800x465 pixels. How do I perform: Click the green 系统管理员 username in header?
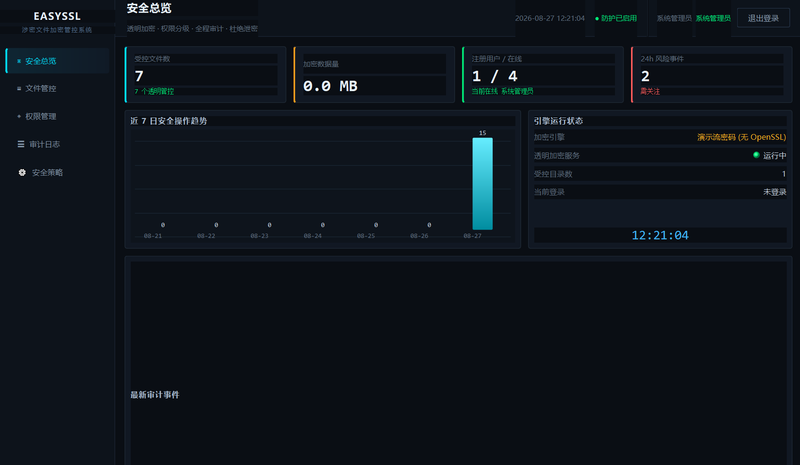(x=713, y=18)
